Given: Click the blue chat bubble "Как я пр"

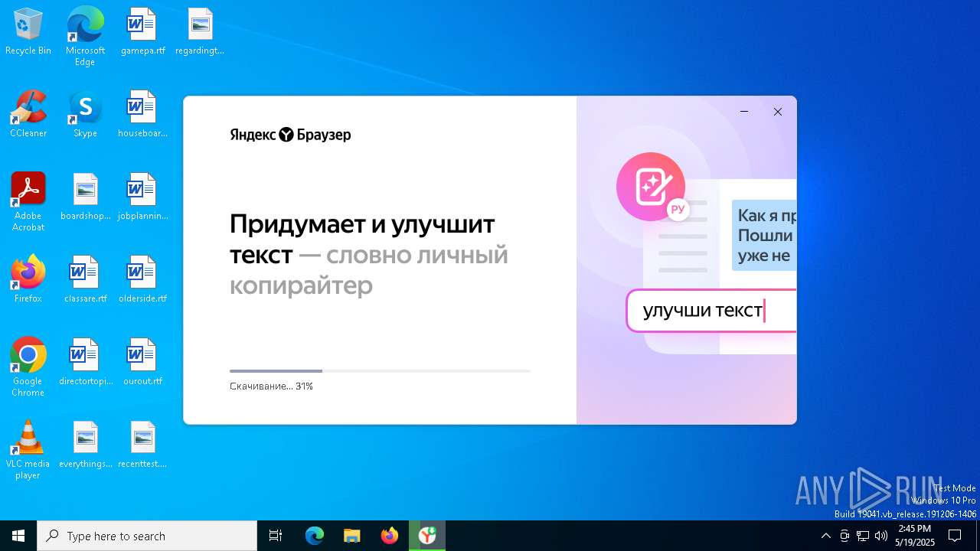Looking at the screenshot, I should (x=764, y=236).
